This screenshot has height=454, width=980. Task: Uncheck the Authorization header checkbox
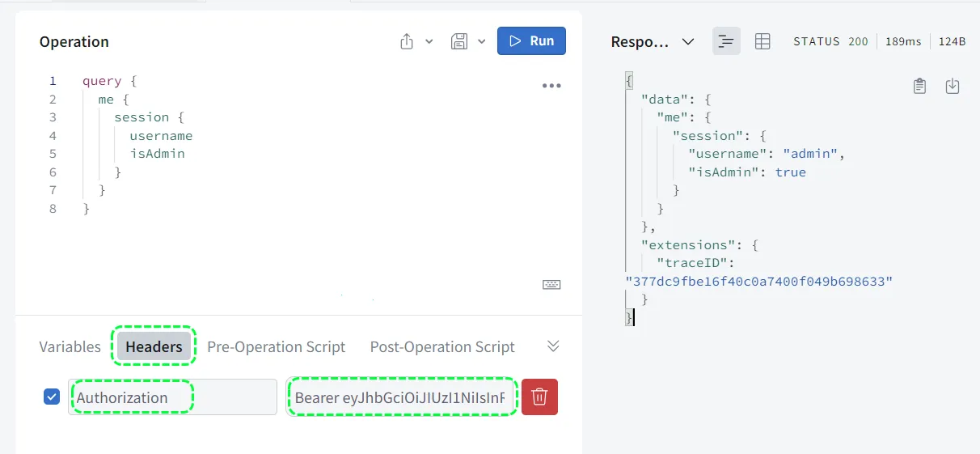52,397
